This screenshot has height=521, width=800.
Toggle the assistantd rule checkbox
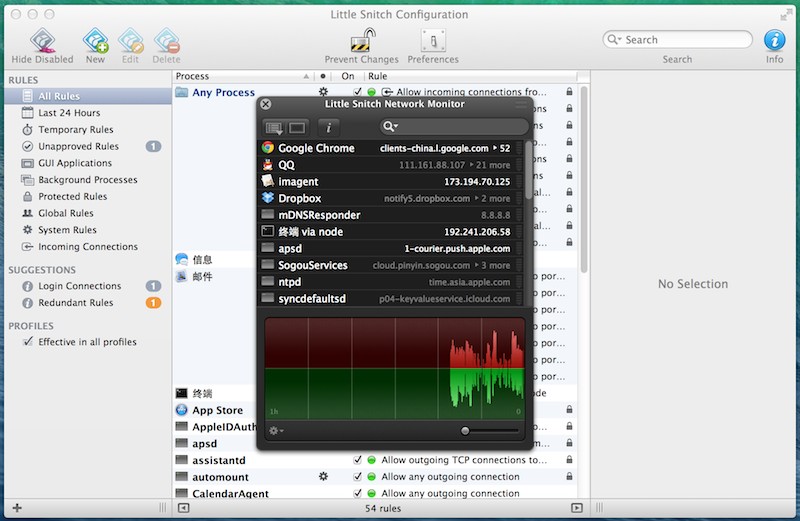pos(357,460)
